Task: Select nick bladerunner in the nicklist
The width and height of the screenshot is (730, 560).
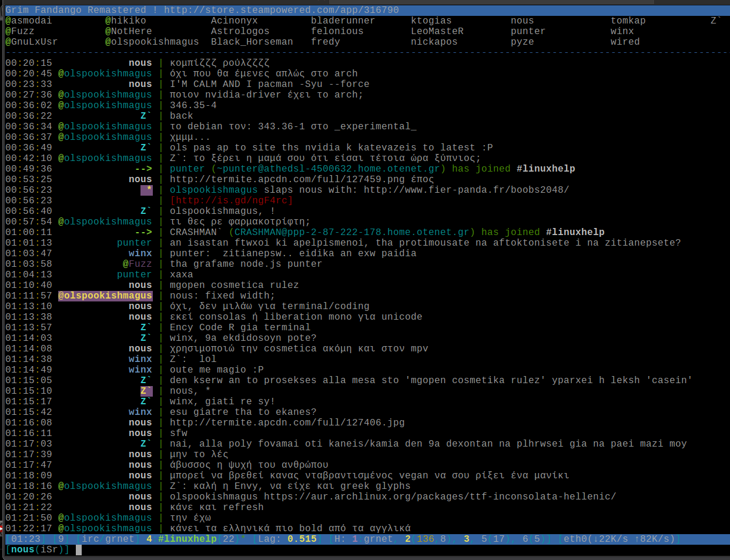Action: [343, 21]
